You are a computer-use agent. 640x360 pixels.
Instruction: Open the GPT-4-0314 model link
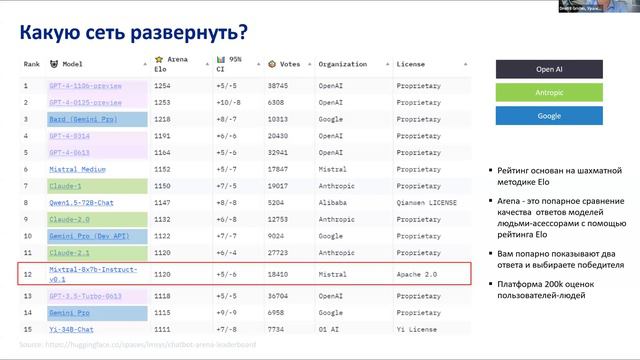(69, 136)
